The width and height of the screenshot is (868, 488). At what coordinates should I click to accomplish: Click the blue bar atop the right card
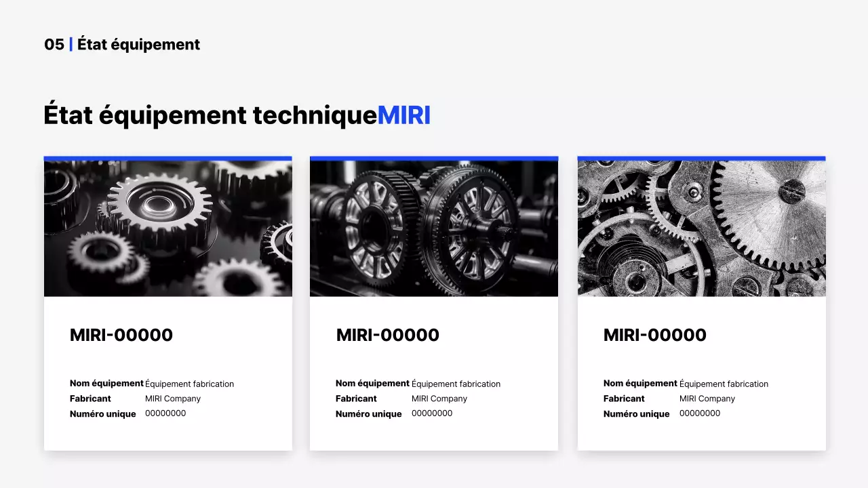click(701, 157)
